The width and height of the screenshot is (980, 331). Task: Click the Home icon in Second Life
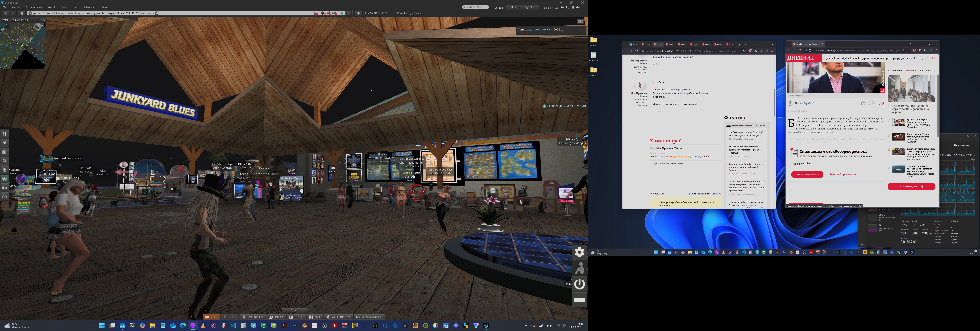[x=22, y=13]
